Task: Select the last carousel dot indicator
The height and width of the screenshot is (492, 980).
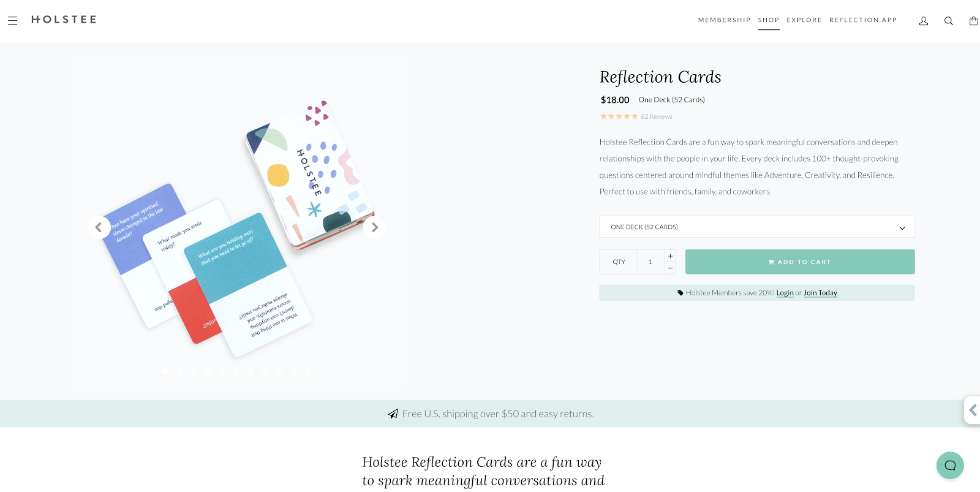Action: [x=308, y=371]
